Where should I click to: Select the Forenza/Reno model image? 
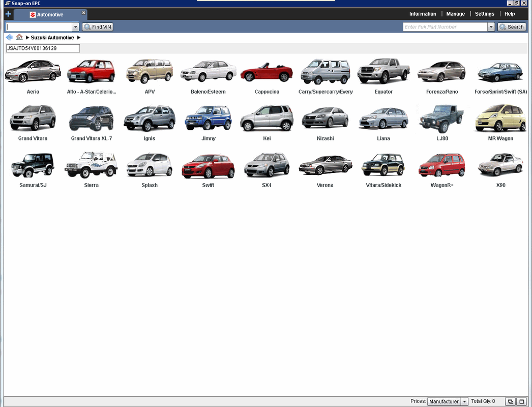pos(442,71)
